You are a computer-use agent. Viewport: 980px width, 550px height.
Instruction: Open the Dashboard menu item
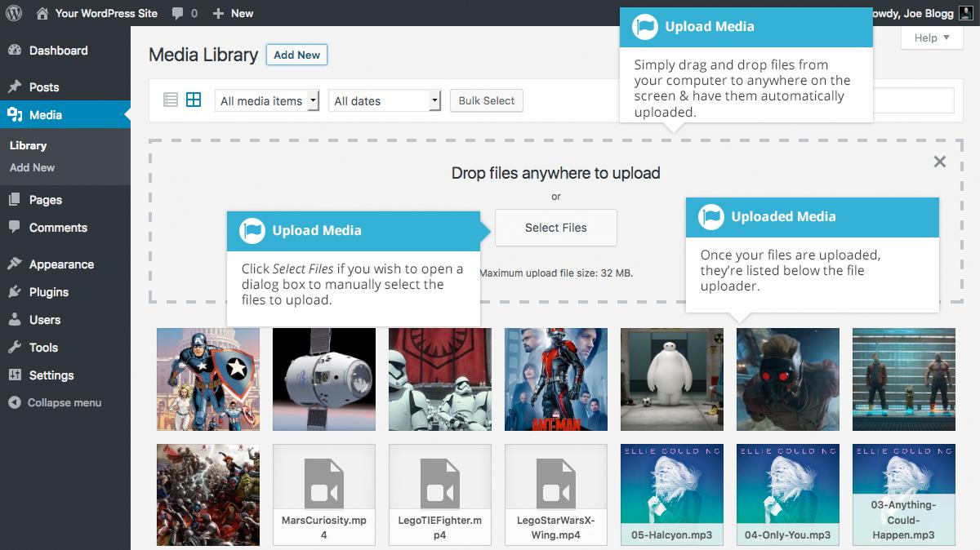[65, 51]
